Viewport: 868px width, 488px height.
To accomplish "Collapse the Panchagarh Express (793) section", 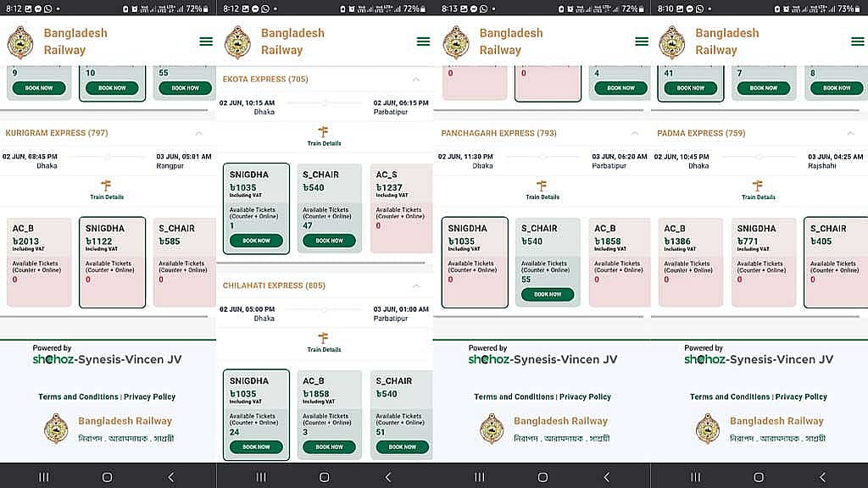I will point(634,133).
